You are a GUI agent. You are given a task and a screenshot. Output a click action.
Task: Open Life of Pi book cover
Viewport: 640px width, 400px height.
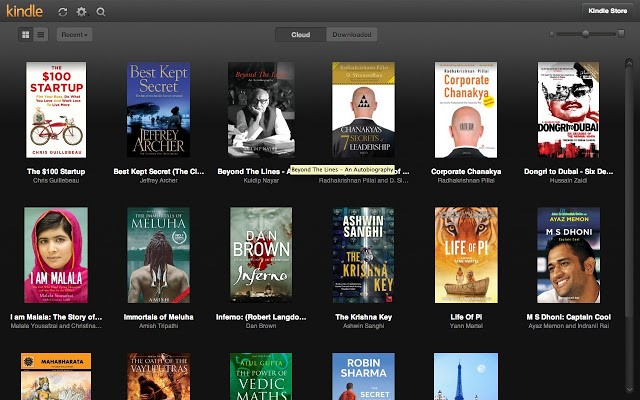[x=465, y=255]
